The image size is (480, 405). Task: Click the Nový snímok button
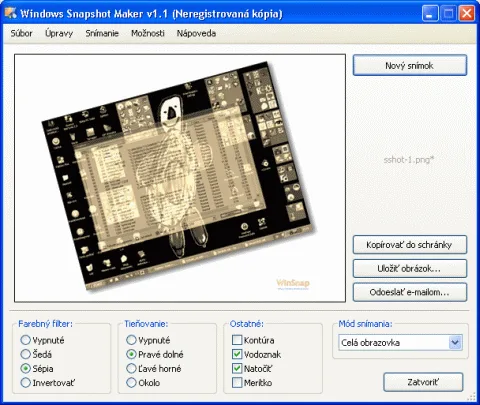coord(410,65)
